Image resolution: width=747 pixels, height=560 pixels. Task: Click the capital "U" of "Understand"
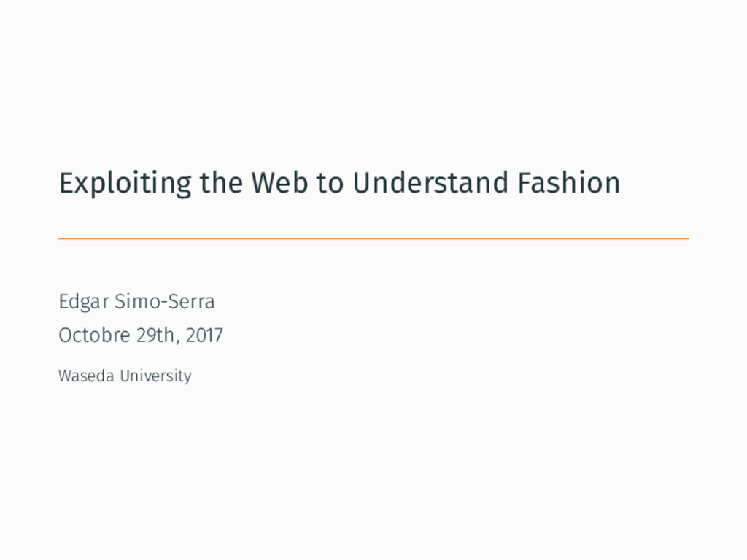click(362, 183)
